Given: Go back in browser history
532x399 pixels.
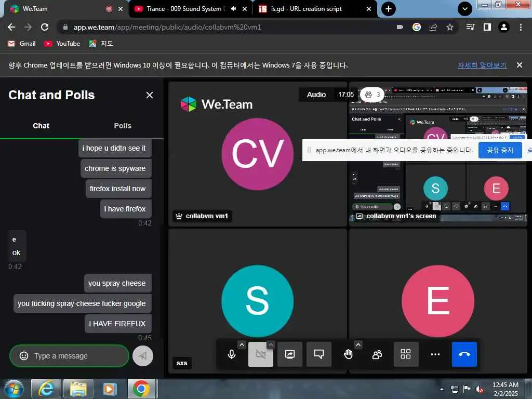Looking at the screenshot, I should point(11,27).
